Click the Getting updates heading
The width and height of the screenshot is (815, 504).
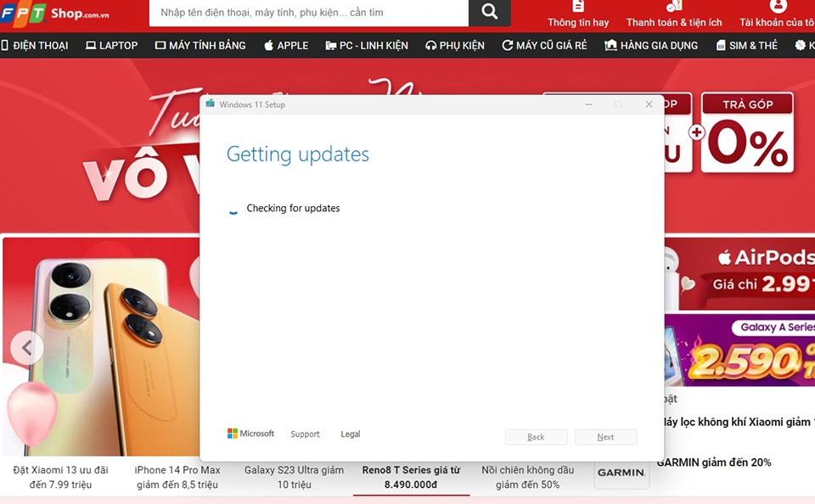(x=298, y=154)
